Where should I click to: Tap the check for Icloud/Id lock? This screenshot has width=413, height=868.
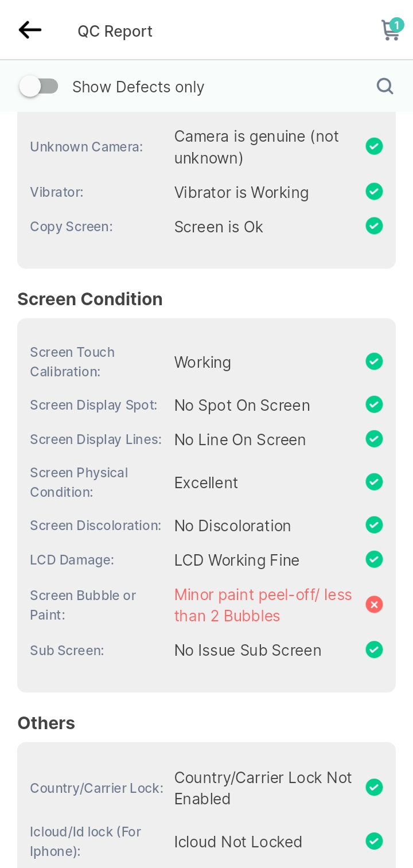pyautogui.click(x=374, y=841)
